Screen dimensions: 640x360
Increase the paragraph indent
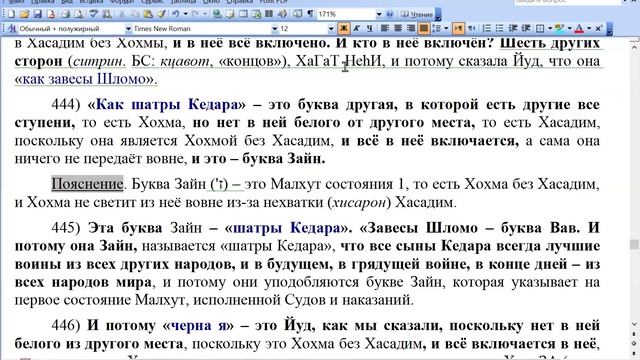click(526, 28)
